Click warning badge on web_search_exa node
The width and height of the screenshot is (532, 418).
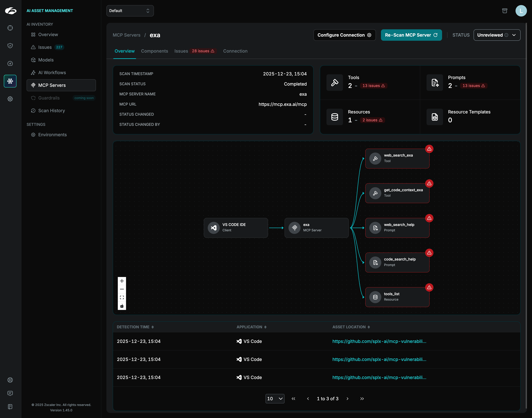point(429,149)
